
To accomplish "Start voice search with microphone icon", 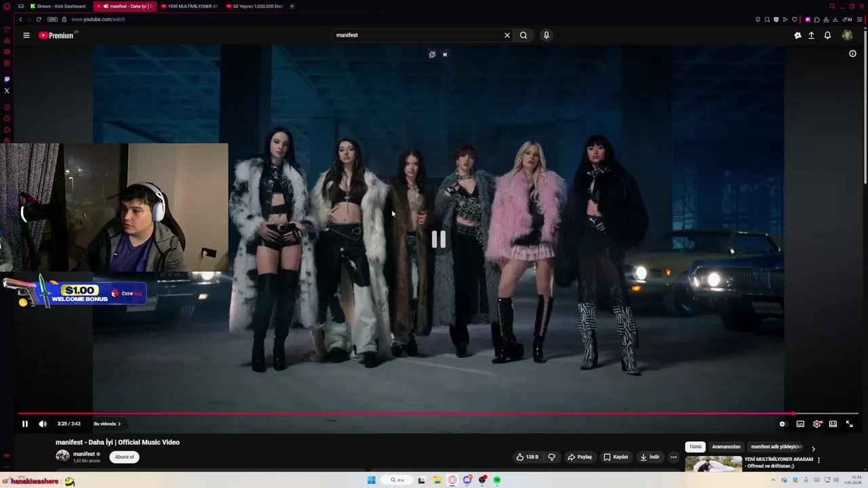I will [x=546, y=35].
